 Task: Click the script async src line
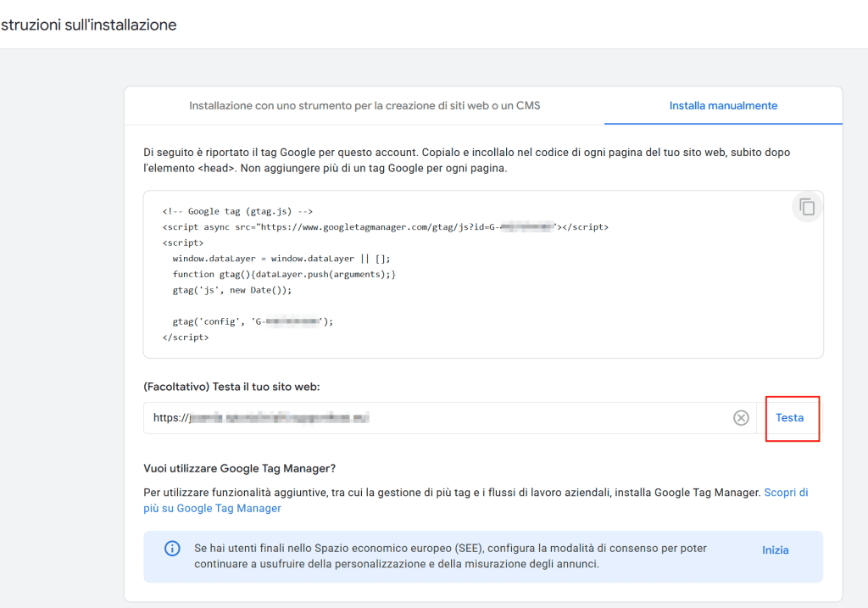pos(386,227)
